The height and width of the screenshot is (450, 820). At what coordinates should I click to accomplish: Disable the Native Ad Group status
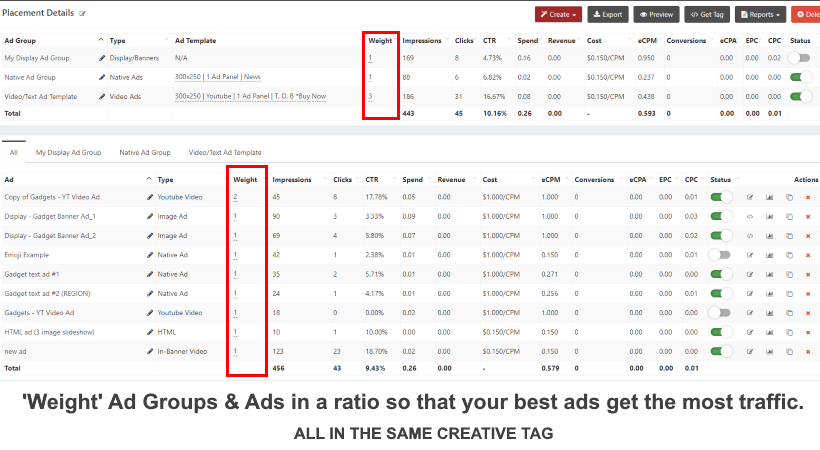pyautogui.click(x=801, y=77)
